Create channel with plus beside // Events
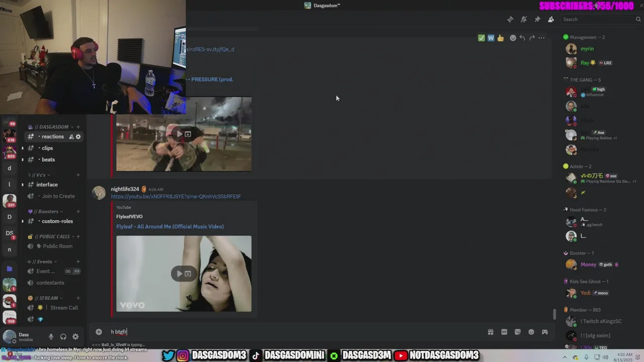This screenshot has height=362, width=644. pyautogui.click(x=78, y=261)
